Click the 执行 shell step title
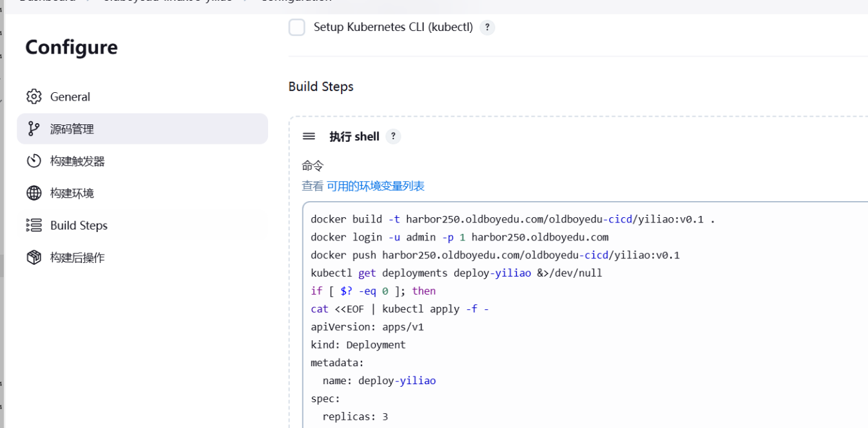This screenshot has width=868, height=428. [x=354, y=137]
